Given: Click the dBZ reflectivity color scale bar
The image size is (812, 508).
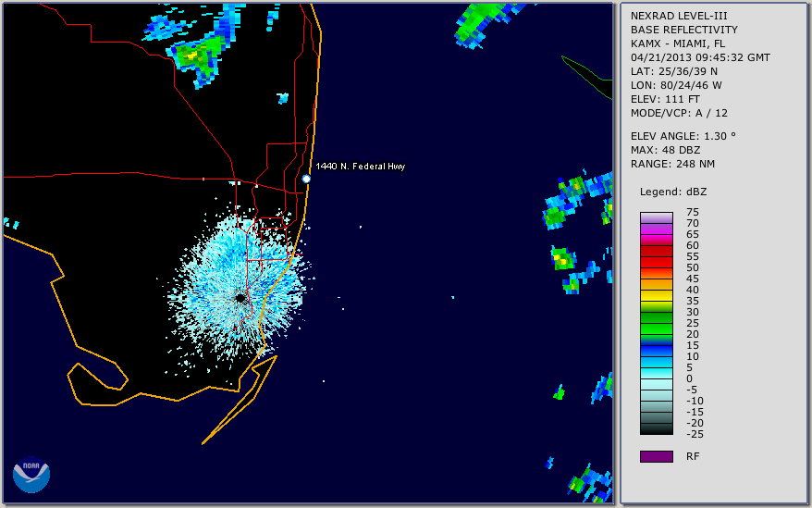Looking at the screenshot, I should click(656, 324).
